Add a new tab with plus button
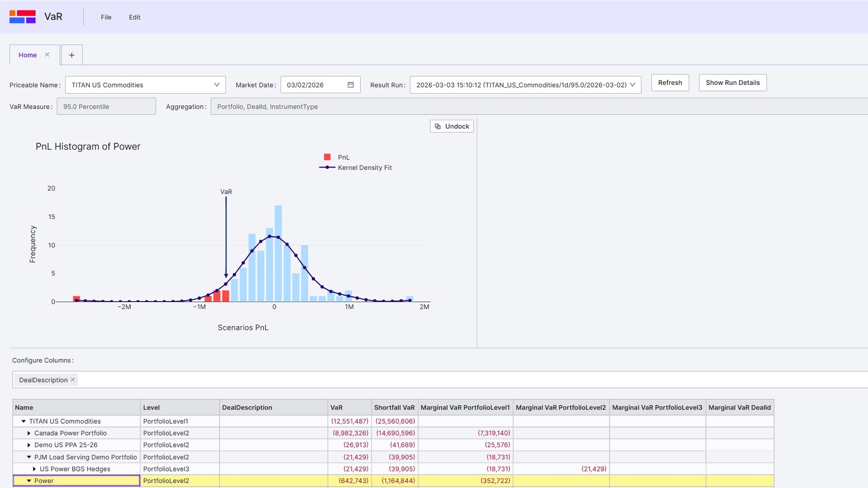The width and height of the screenshot is (868, 488). click(x=72, y=55)
